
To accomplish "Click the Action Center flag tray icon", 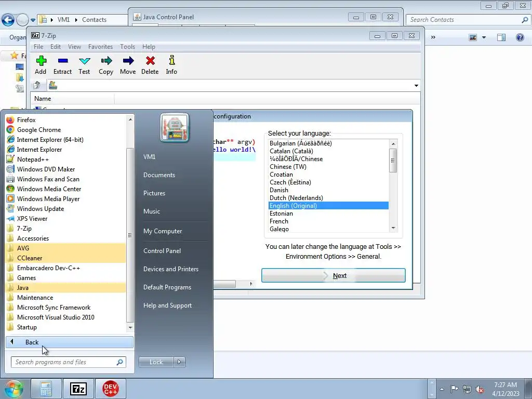I will [x=454, y=389].
